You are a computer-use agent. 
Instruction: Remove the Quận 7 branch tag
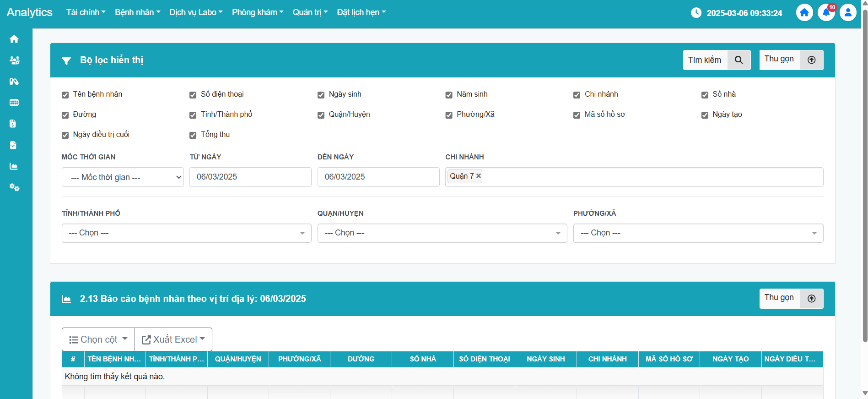point(479,176)
